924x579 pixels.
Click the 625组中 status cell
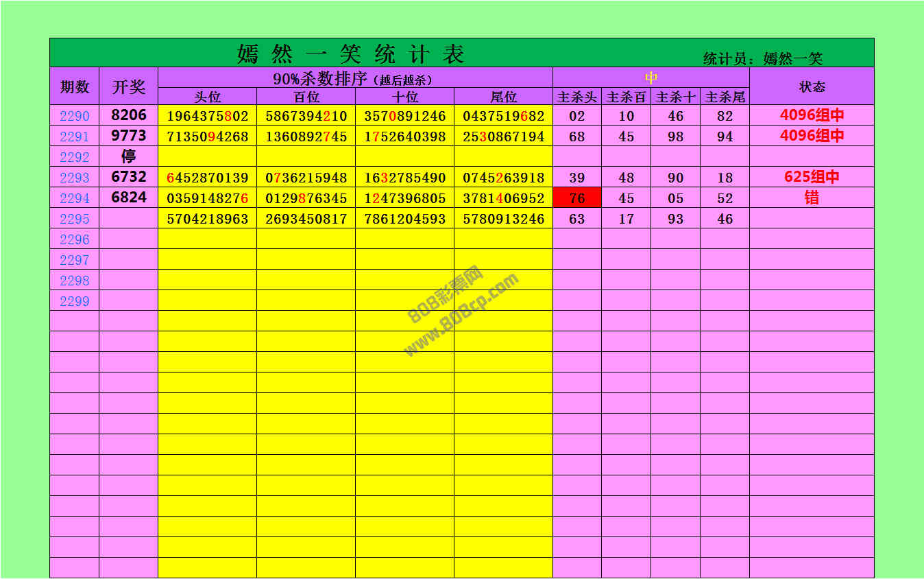[x=812, y=177]
